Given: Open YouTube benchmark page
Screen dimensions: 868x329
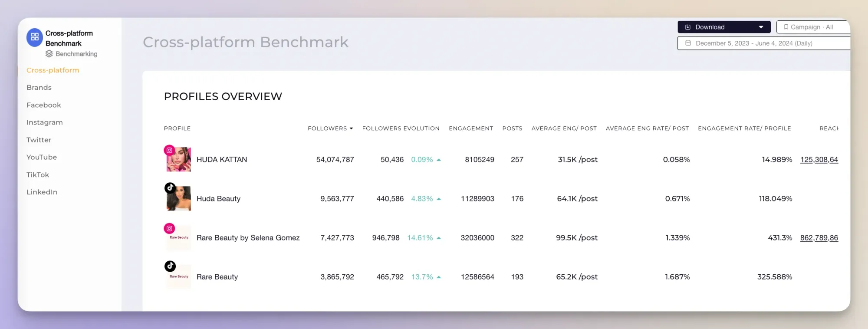Looking at the screenshot, I should click(x=42, y=157).
